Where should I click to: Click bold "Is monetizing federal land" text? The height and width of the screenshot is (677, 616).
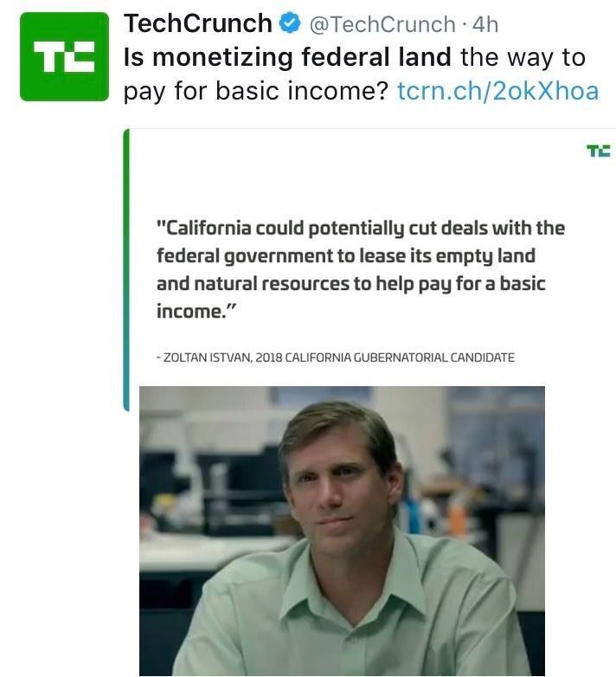pyautogui.click(x=287, y=57)
